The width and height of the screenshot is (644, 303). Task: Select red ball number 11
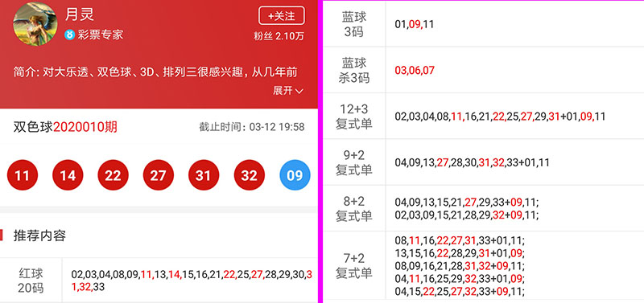(23, 175)
